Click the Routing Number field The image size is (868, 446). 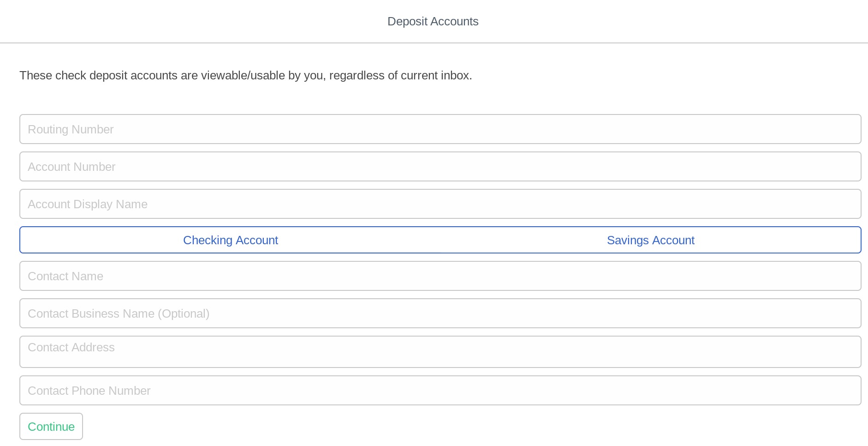(x=440, y=129)
